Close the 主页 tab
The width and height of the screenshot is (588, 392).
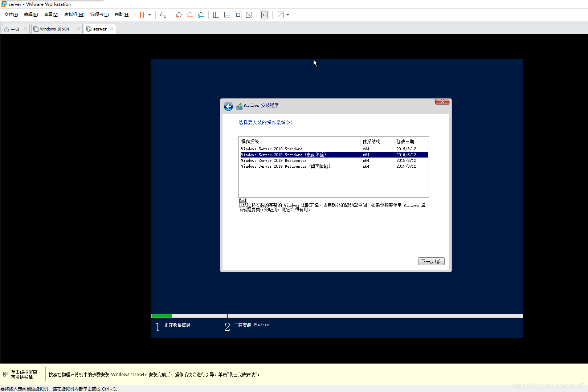pos(25,29)
